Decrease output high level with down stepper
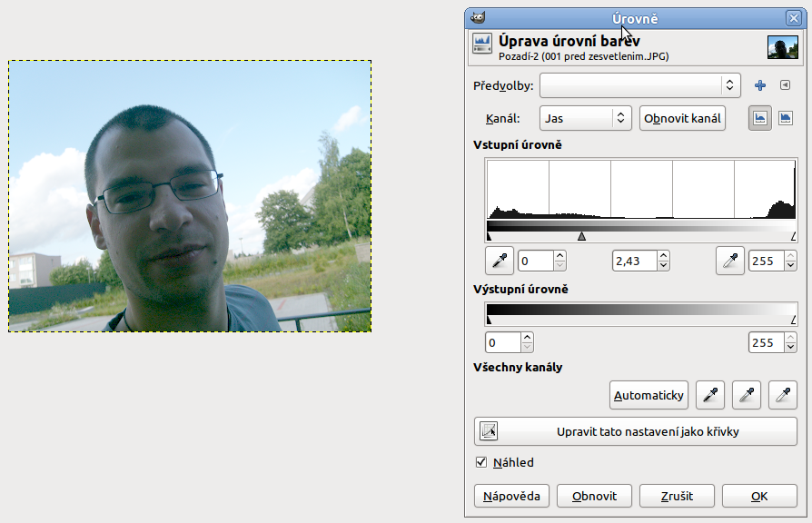Screen dimensions: 812x523 [791, 348]
